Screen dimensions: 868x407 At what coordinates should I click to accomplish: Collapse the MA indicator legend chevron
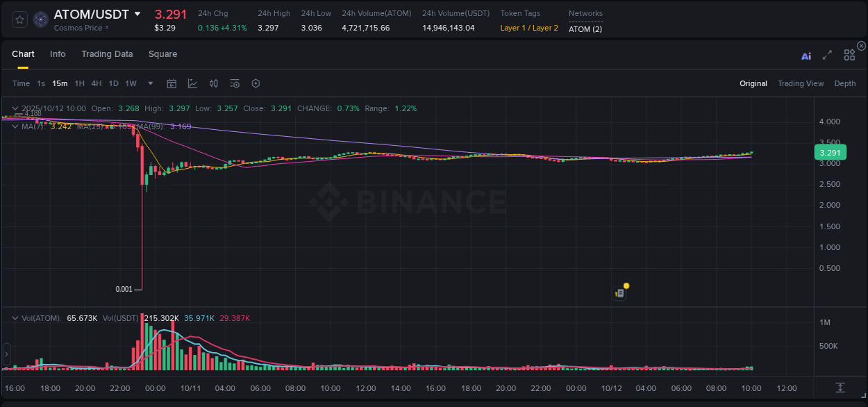click(x=15, y=126)
